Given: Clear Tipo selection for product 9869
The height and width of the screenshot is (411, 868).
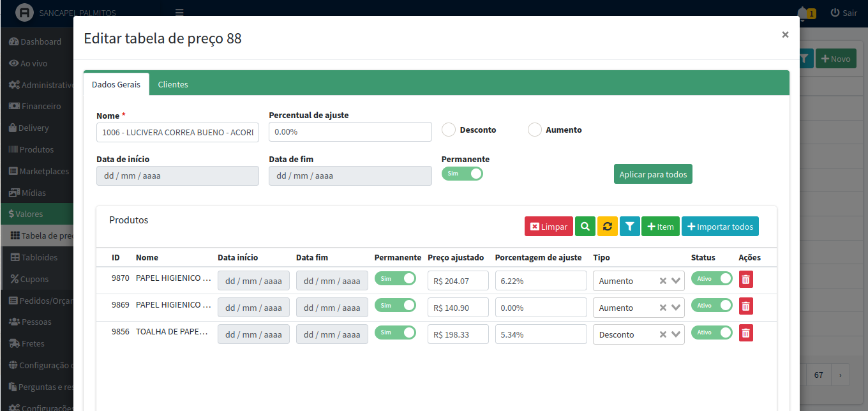Looking at the screenshot, I should [663, 308].
